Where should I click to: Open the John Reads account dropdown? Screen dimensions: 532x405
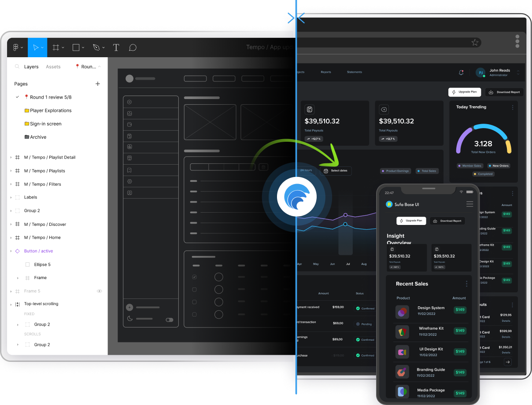point(518,73)
